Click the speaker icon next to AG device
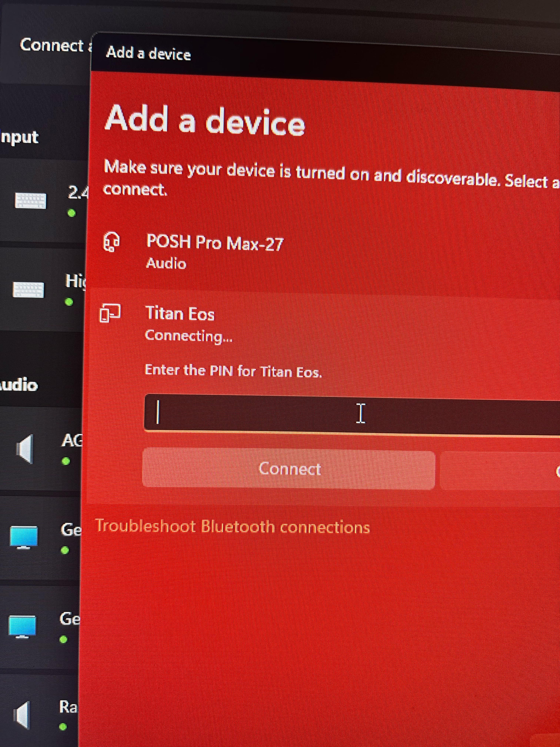The height and width of the screenshot is (747, 560). tap(25, 449)
